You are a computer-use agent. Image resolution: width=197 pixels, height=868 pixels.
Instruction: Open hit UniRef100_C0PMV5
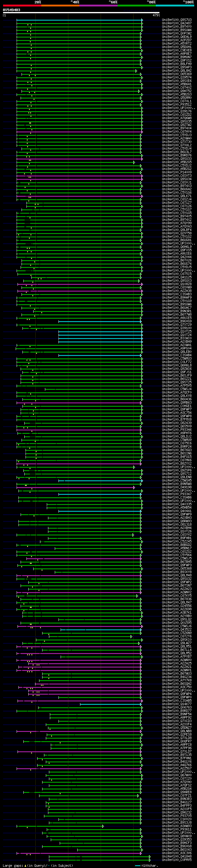[x=177, y=860]
